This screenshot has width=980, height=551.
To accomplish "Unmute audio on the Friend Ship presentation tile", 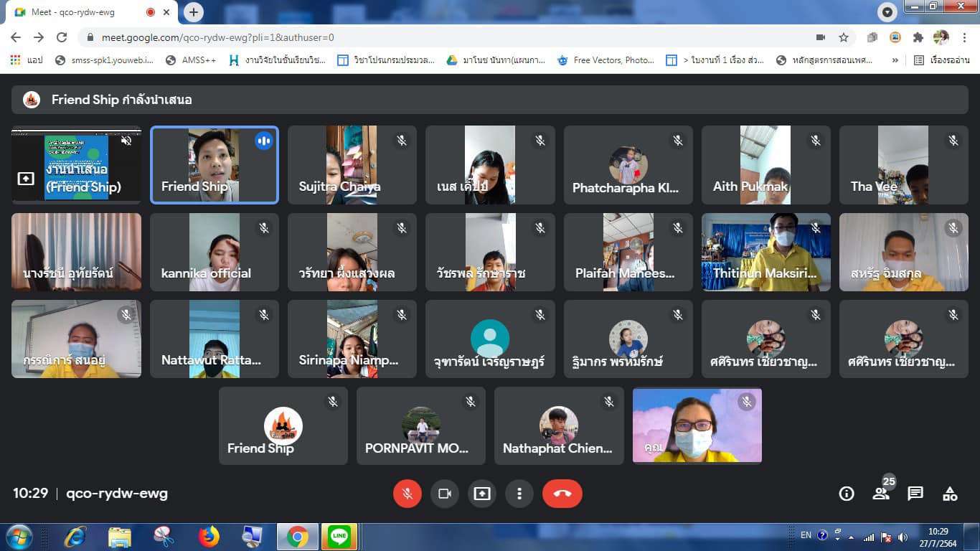I will (x=126, y=141).
